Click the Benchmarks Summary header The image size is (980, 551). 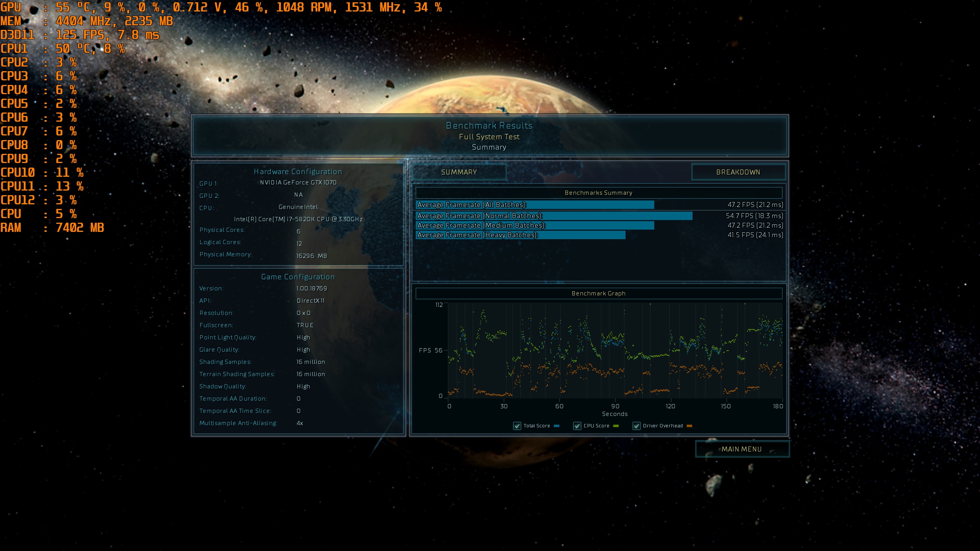[x=599, y=193]
